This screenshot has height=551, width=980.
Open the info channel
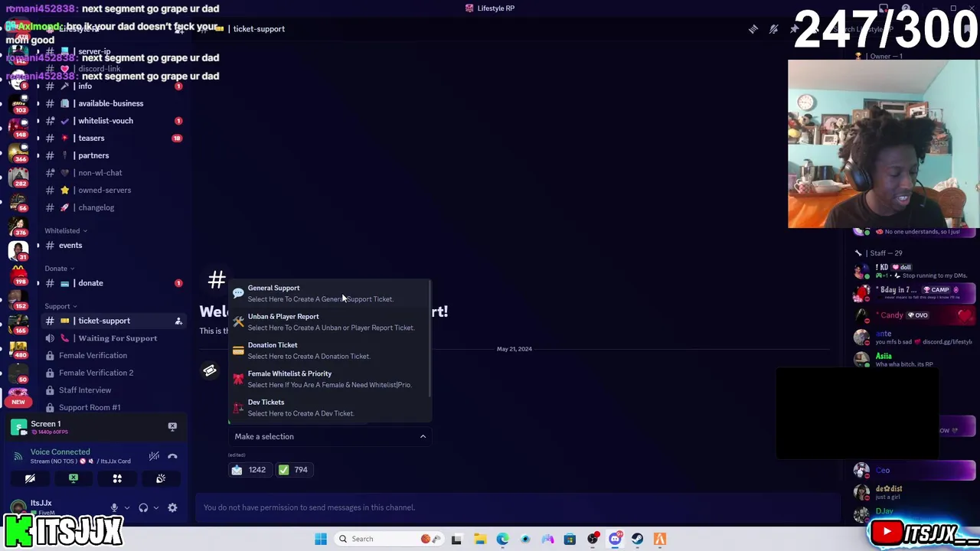pyautogui.click(x=113, y=86)
